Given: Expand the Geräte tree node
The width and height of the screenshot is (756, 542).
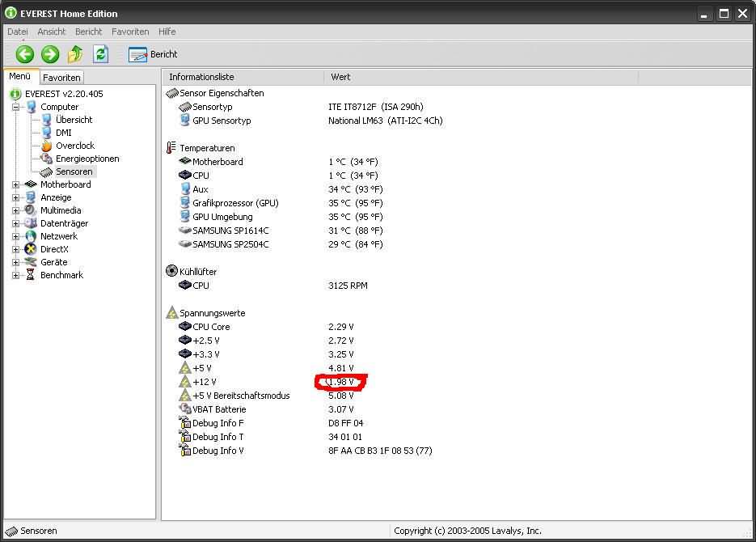Looking at the screenshot, I should (15, 263).
